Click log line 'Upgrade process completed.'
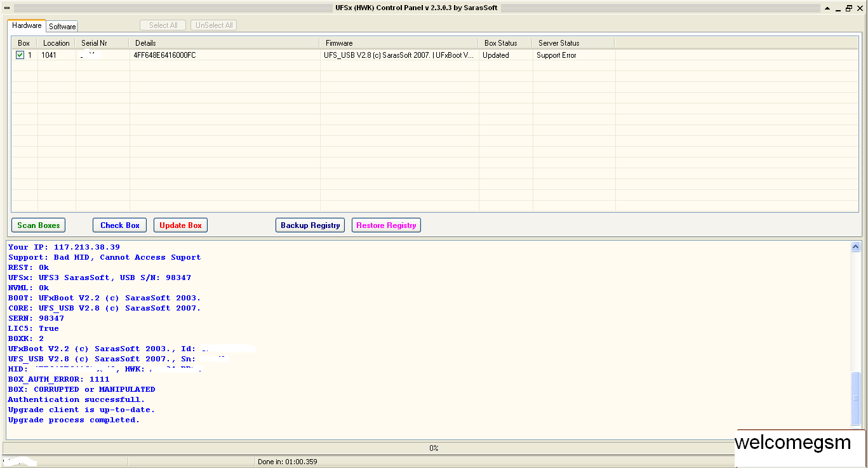Screen dimensions: 868x468 74,420
